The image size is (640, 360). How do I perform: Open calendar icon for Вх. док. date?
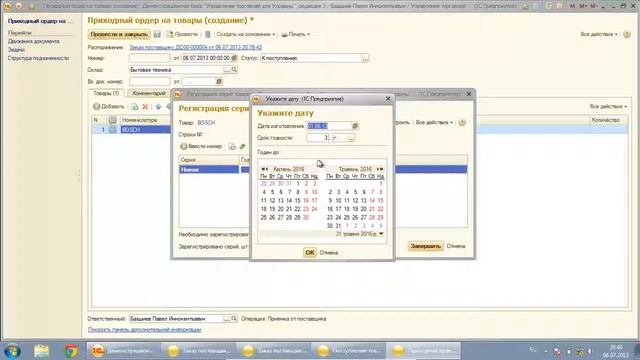(219, 82)
